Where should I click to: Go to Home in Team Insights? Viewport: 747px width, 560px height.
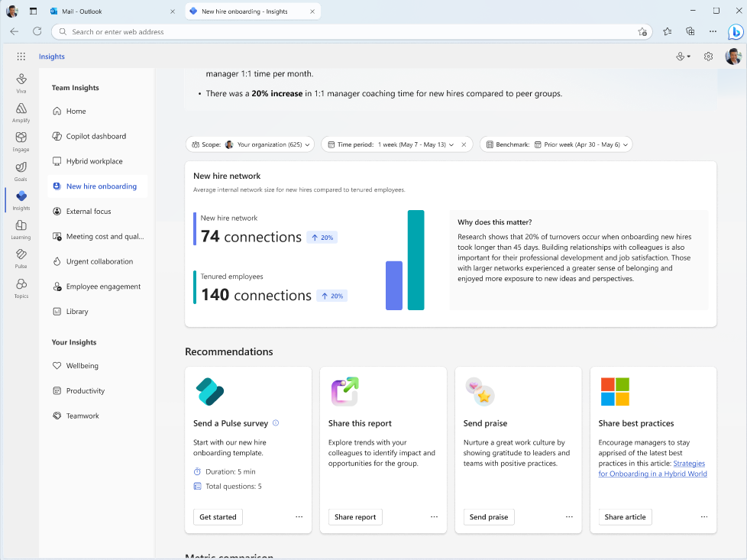(x=98, y=111)
